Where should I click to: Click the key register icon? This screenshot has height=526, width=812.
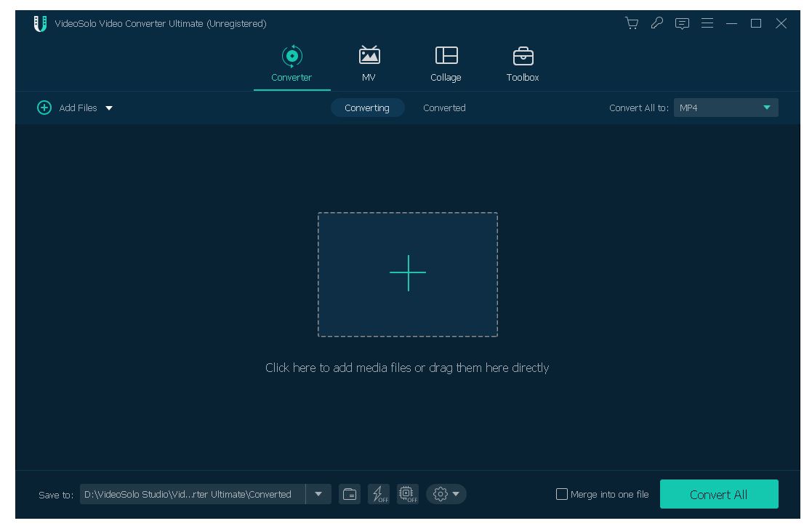(656, 23)
